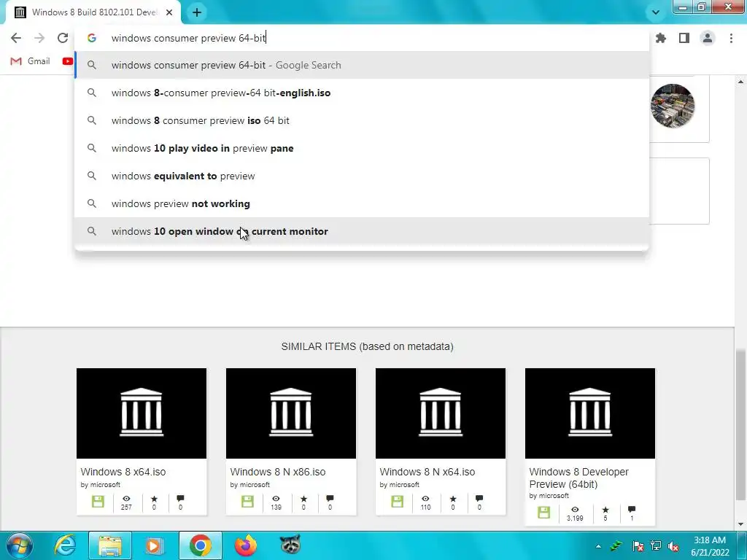The width and height of the screenshot is (747, 560).
Task: Choose suggestion 'windows 10 play video in preview pane'
Action: pos(362,148)
